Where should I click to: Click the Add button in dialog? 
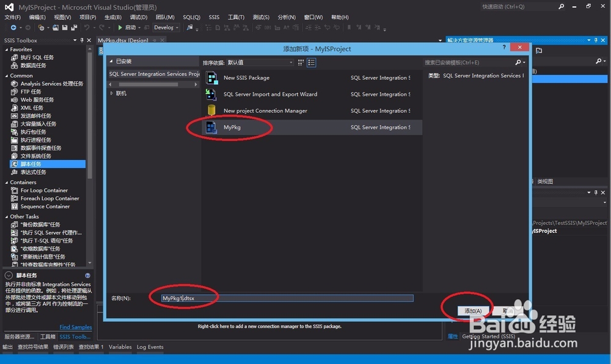point(473,311)
